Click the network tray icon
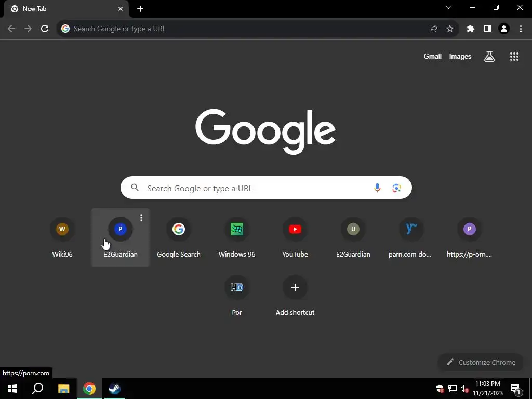Viewport: 532px width, 399px height. (x=453, y=389)
